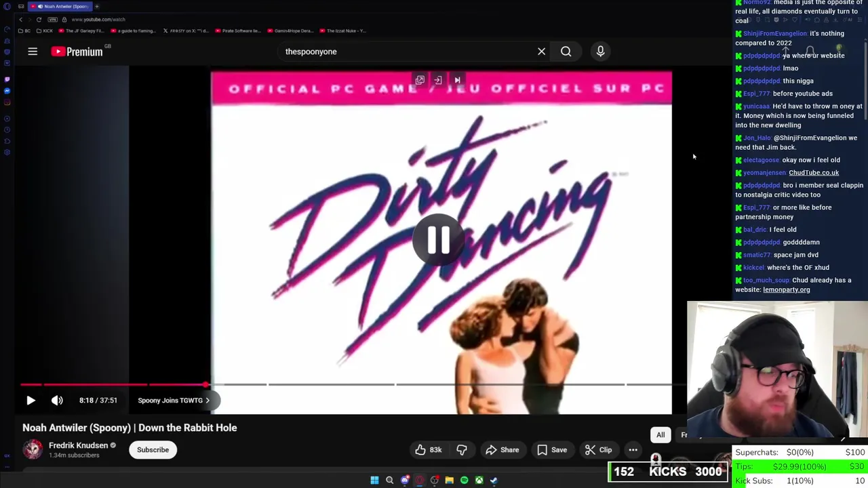Image resolution: width=868 pixels, height=488 pixels.
Task: Skip to next video in overlay controls
Action: [x=457, y=80]
